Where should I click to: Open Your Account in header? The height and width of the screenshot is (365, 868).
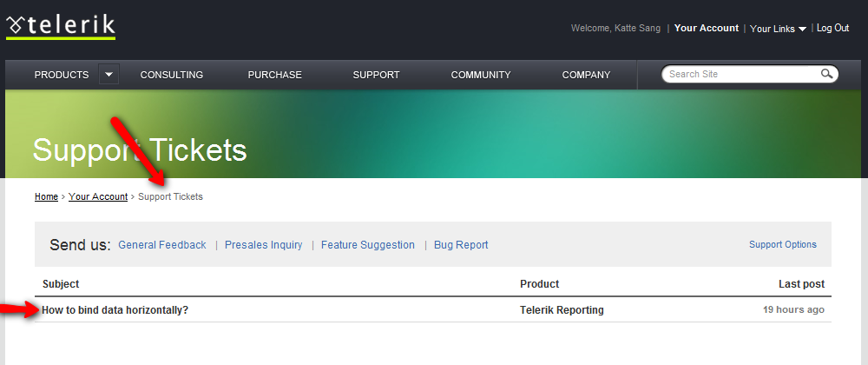click(x=707, y=29)
